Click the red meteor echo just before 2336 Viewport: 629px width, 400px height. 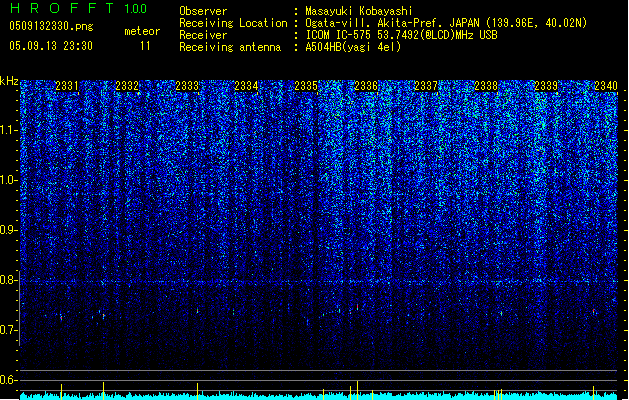357,307
